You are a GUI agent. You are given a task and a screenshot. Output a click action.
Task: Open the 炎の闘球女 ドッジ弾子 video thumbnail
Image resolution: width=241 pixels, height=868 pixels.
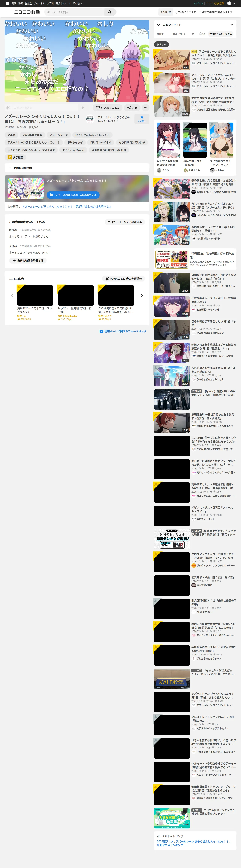click(x=172, y=235)
